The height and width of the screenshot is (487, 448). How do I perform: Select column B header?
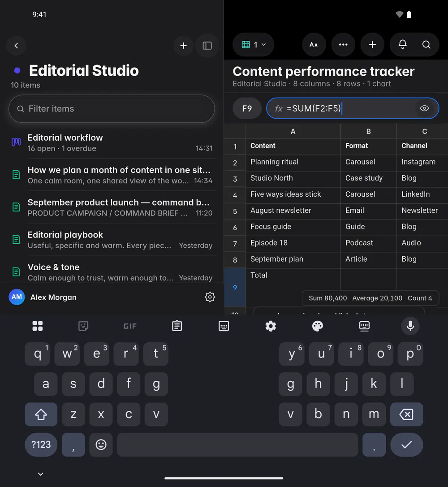coord(369,131)
